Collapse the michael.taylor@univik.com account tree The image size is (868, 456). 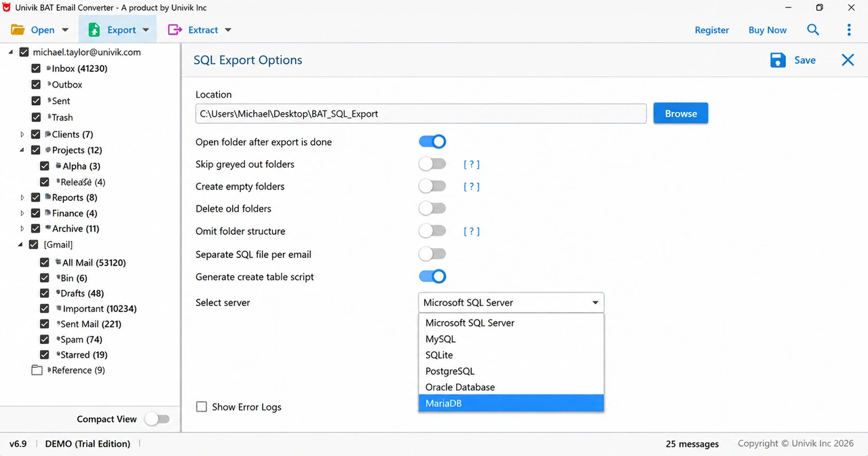coord(12,52)
